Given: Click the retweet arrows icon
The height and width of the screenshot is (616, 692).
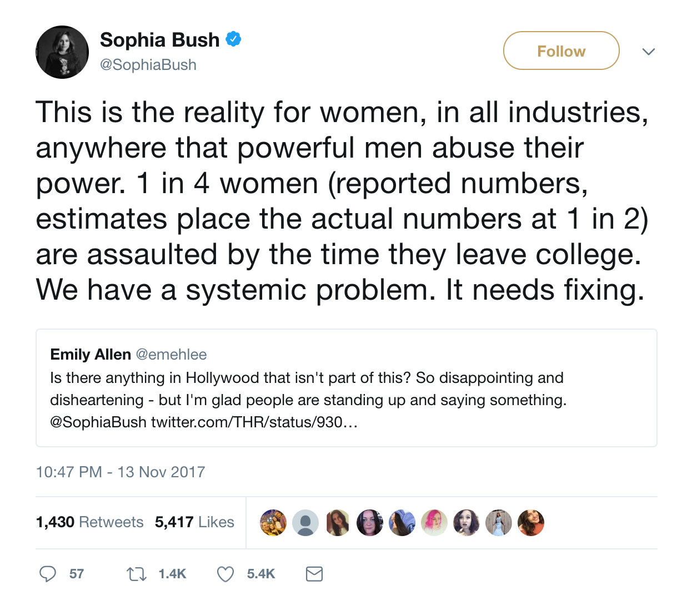Looking at the screenshot, I should [x=137, y=573].
